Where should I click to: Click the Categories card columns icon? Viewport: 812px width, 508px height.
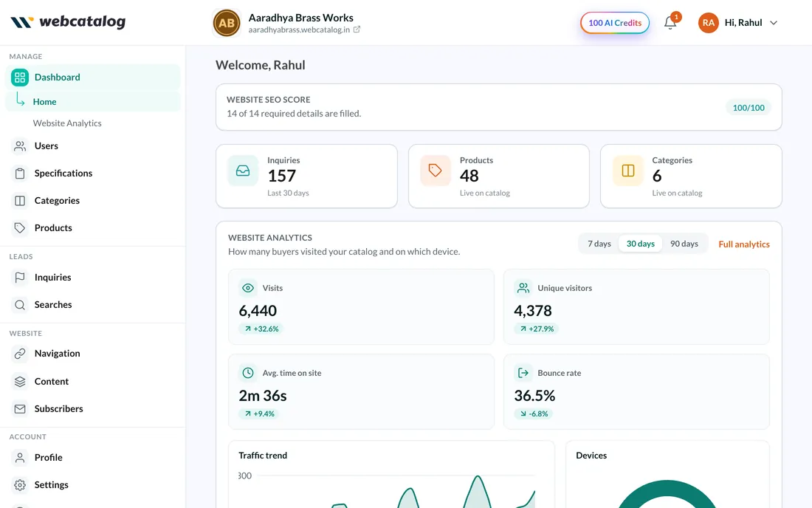628,171
